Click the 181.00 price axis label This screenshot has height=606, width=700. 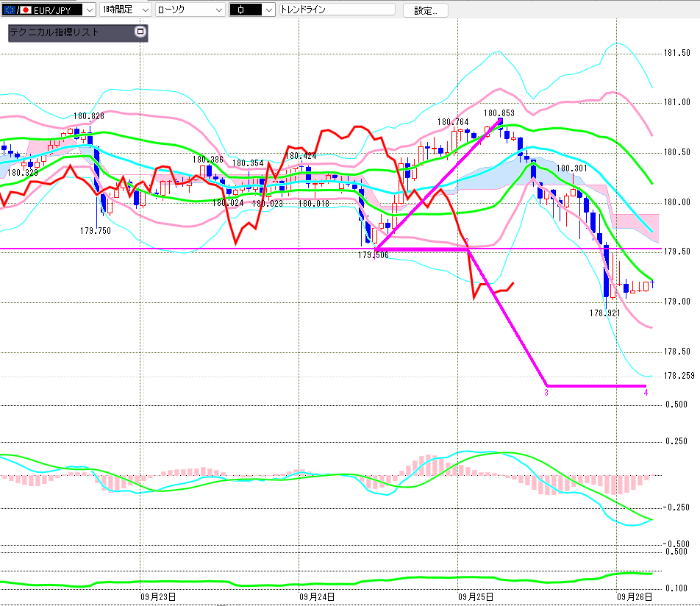coord(676,102)
